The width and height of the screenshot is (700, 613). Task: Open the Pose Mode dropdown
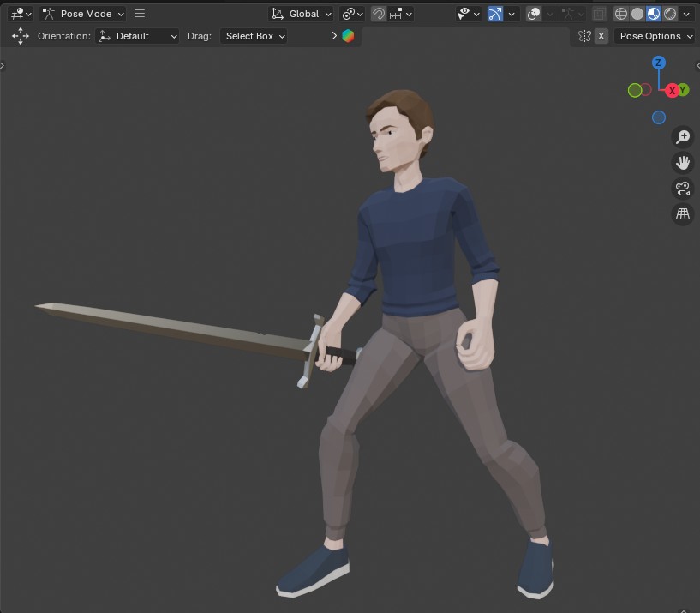click(84, 14)
